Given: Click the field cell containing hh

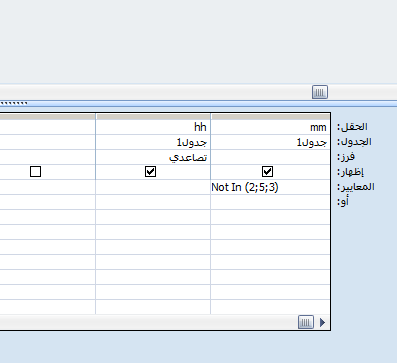Looking at the screenshot, I should coord(153,127).
